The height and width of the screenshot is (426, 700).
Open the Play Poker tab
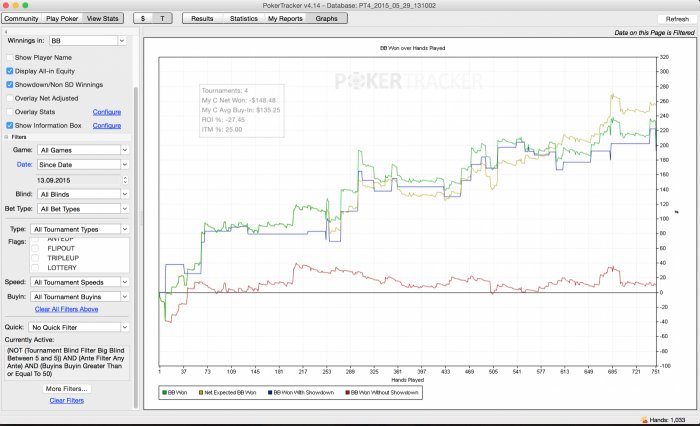tap(62, 18)
